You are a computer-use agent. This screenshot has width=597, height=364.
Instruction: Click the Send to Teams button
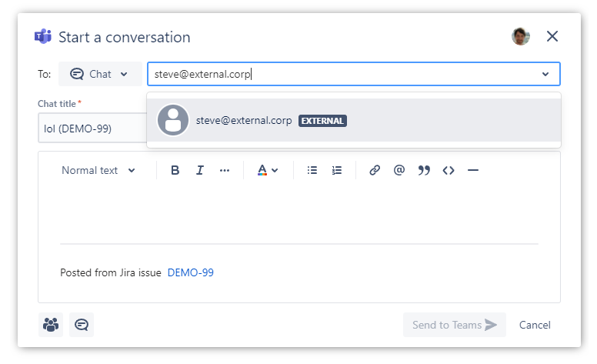[454, 325]
